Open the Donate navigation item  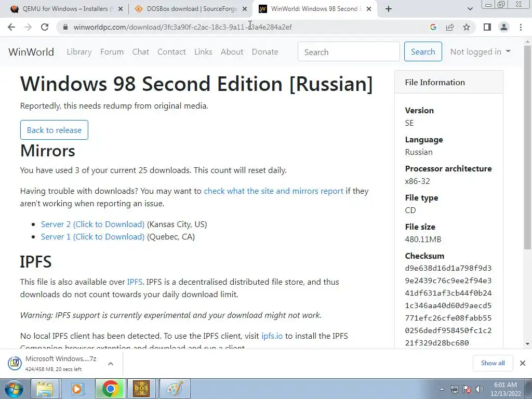click(265, 52)
